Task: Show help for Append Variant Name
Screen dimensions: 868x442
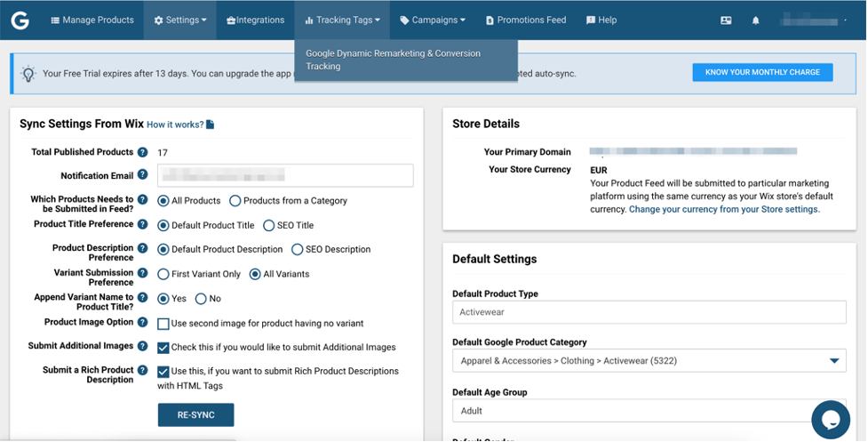Action: 143,297
